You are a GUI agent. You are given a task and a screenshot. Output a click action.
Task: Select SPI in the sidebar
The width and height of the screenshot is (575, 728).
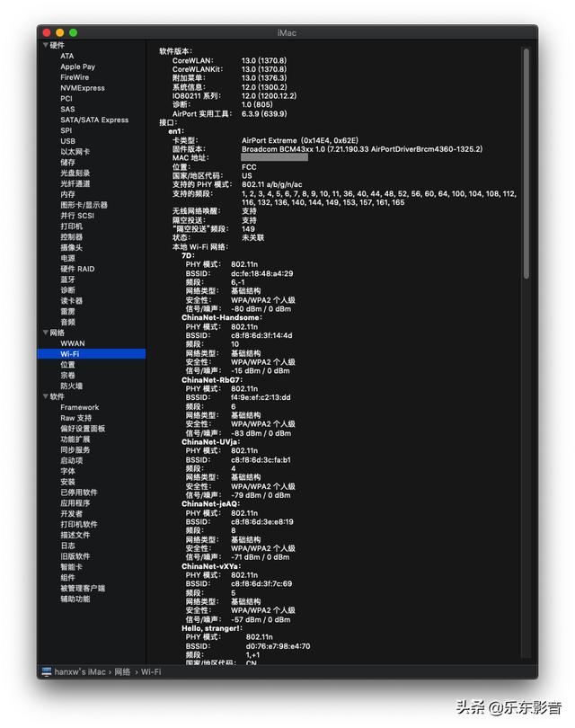point(66,130)
